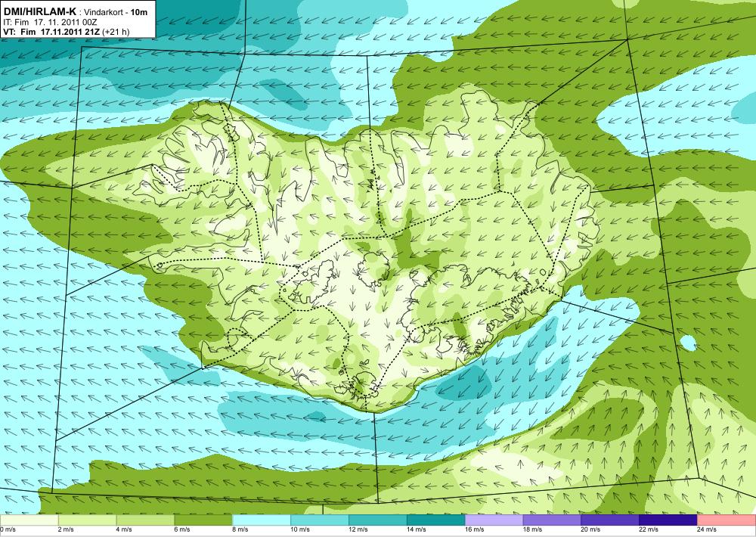This screenshot has height=537, width=756.
Task: Click the 12–14 m/s teal legend swatch
Action: click(x=377, y=520)
